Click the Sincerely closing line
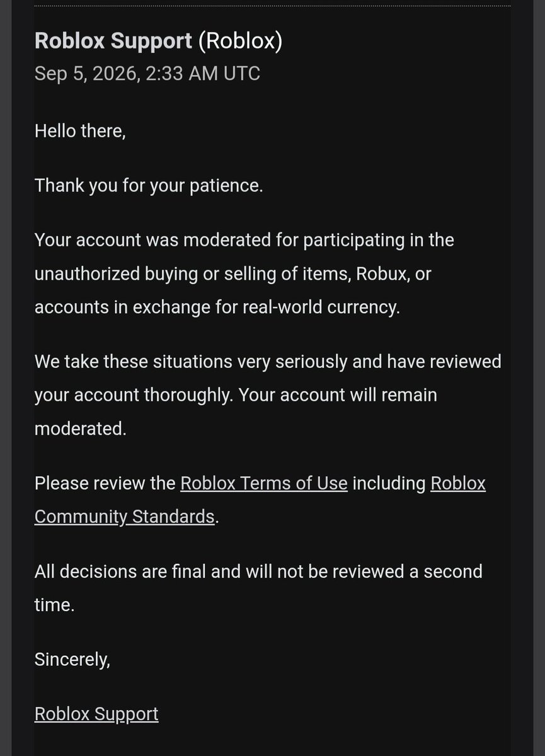 tap(72, 660)
